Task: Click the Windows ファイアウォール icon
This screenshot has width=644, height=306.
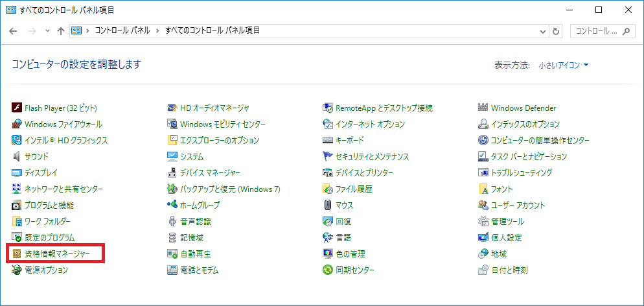Action: (x=16, y=124)
